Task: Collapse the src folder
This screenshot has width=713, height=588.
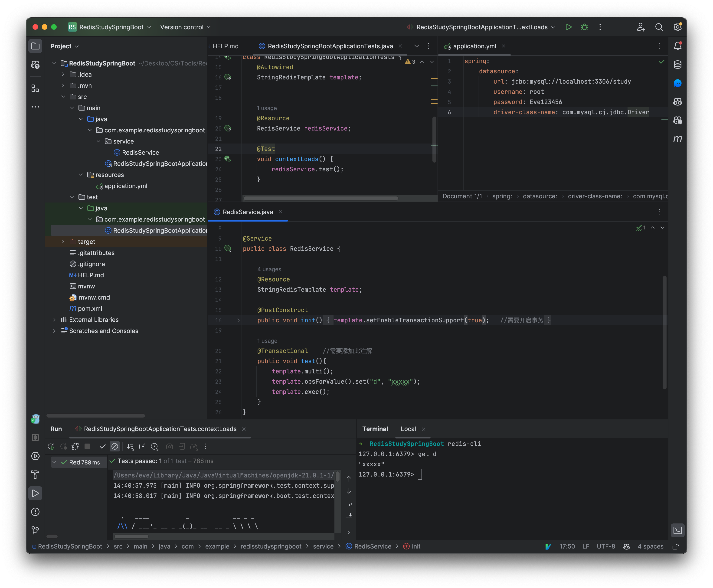Action: click(63, 97)
